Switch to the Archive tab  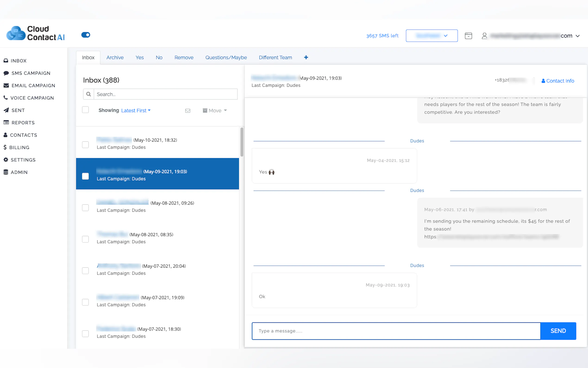115,58
